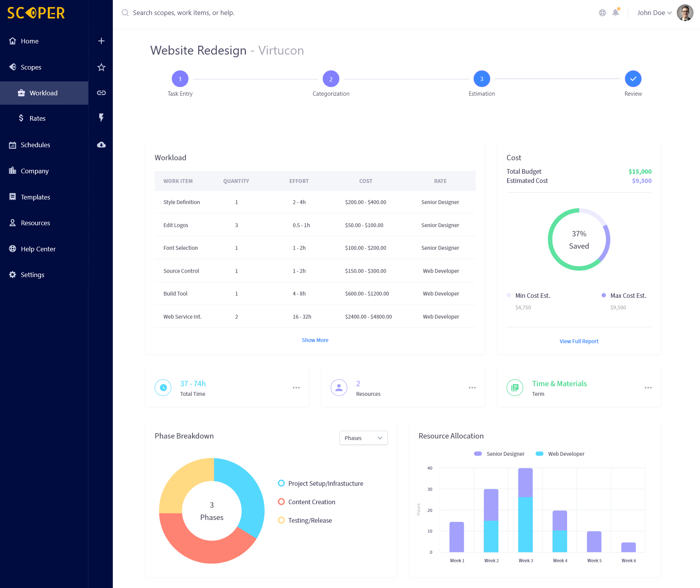Click the EFFORT column header
The width and height of the screenshot is (700, 588).
point(299,181)
